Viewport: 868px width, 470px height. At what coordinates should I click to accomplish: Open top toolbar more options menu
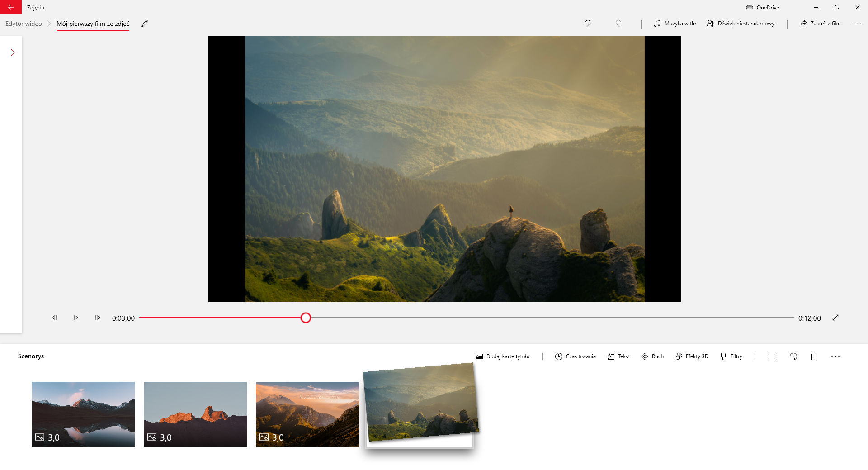click(x=857, y=24)
